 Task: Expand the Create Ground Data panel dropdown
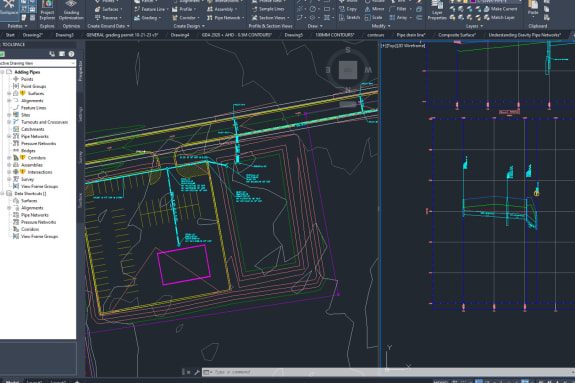108,26
